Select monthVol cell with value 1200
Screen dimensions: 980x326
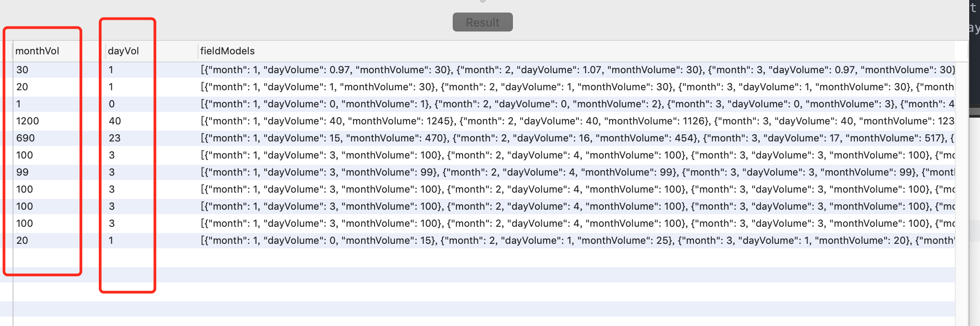pyautogui.click(x=58, y=121)
